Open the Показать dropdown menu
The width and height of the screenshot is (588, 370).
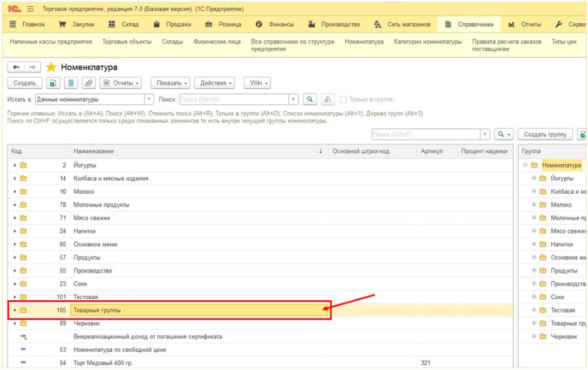pos(171,83)
